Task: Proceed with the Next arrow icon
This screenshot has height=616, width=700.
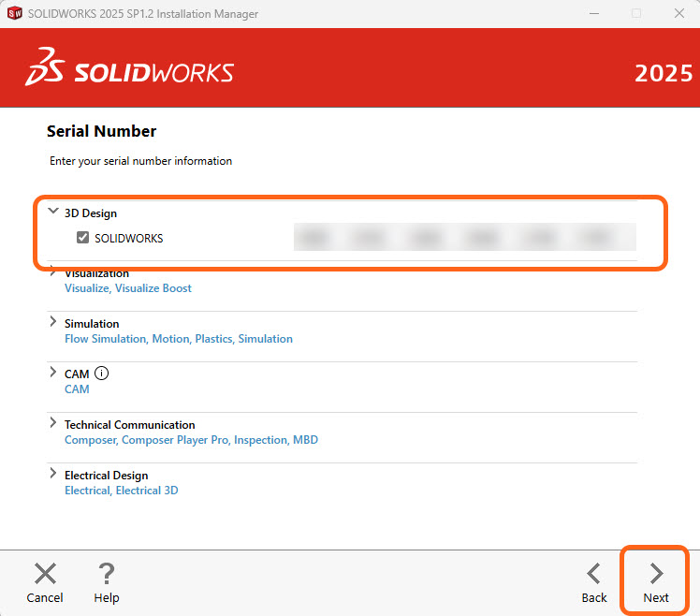Action: coord(656,574)
